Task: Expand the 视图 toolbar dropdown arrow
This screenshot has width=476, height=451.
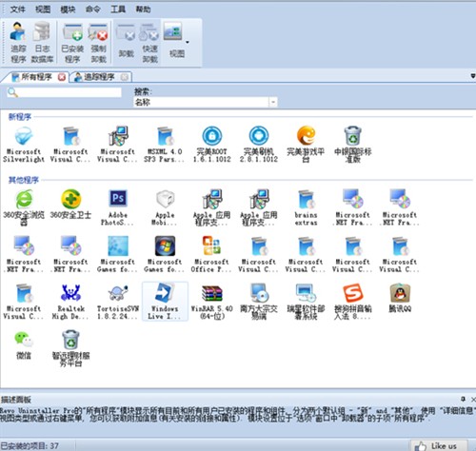Action: [188, 42]
